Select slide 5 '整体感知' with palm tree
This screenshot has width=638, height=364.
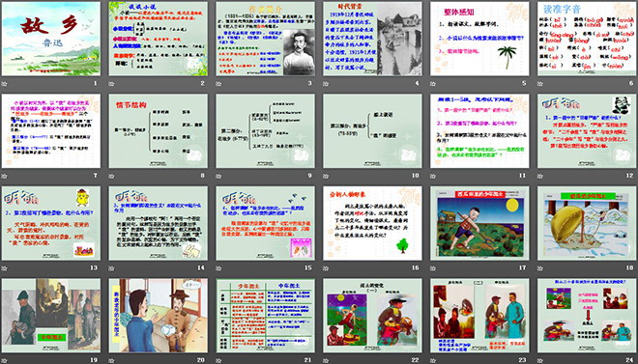pyautogui.click(x=479, y=39)
